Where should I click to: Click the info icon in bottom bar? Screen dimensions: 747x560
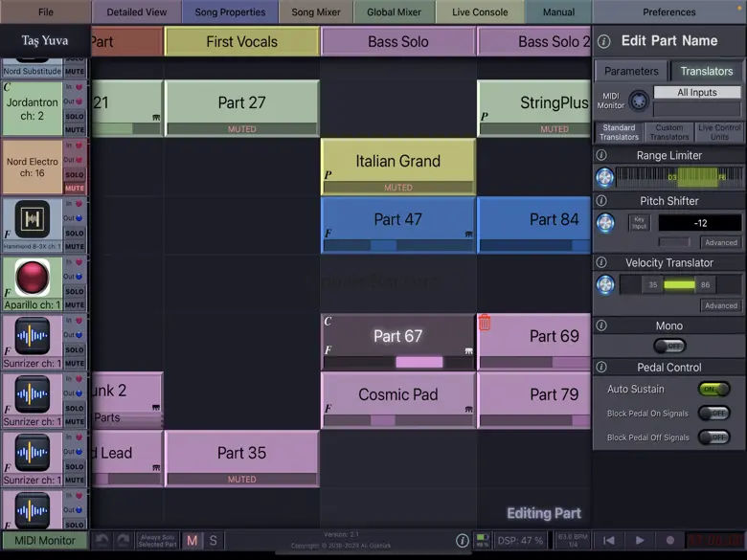462,541
